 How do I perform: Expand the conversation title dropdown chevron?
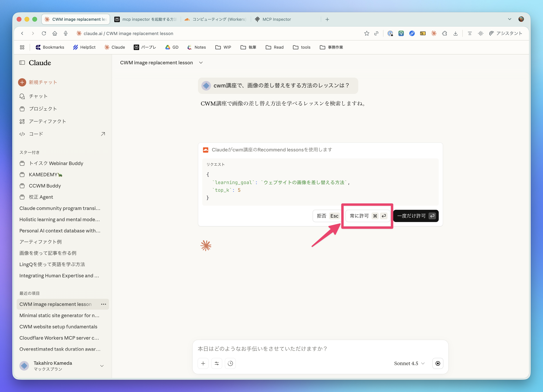pos(201,63)
